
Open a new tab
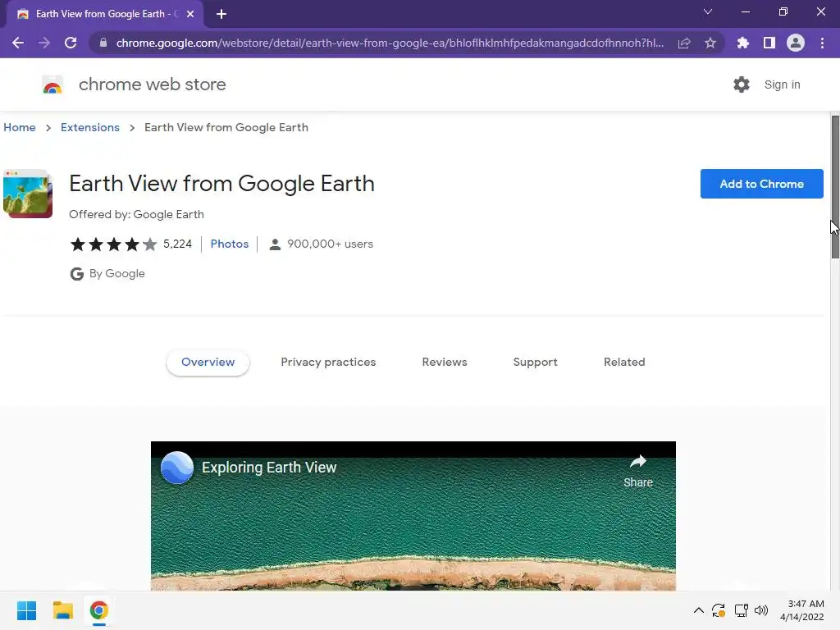(x=221, y=14)
